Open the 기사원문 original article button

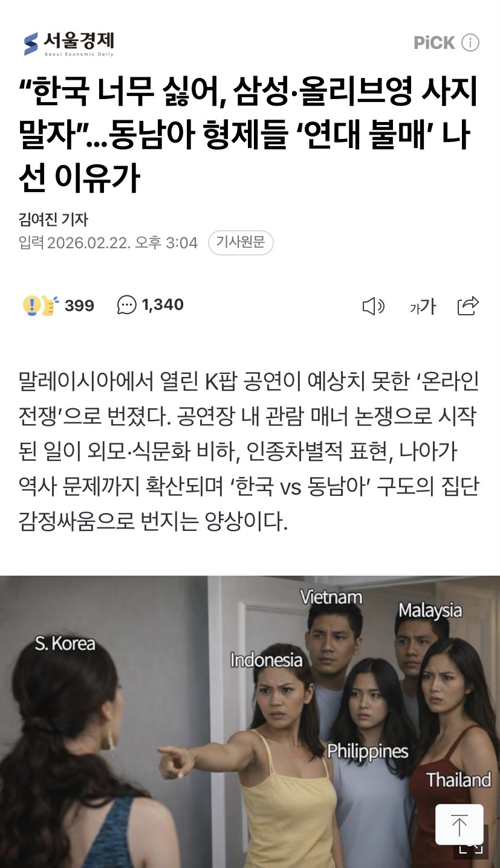coord(241,243)
